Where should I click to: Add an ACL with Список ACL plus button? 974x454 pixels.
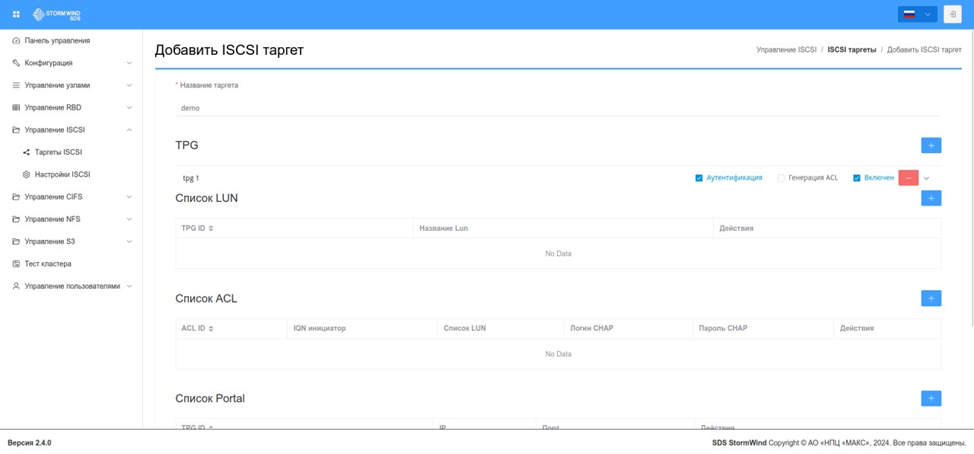[931, 298]
